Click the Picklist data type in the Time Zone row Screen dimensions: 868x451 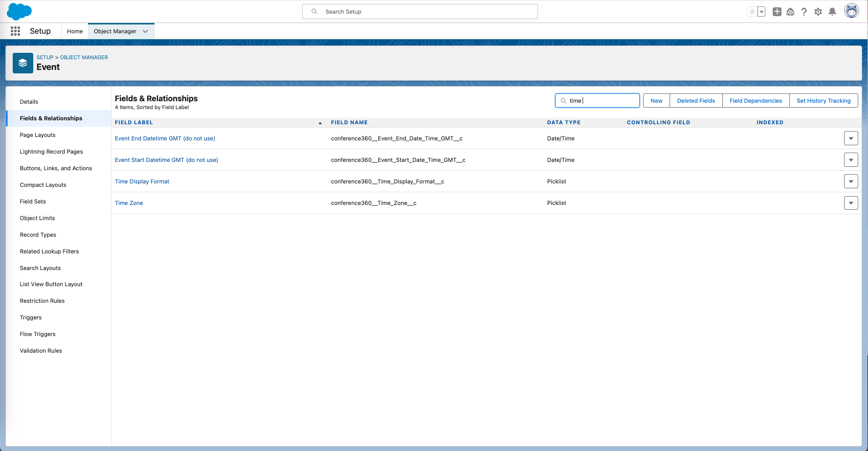pos(557,203)
